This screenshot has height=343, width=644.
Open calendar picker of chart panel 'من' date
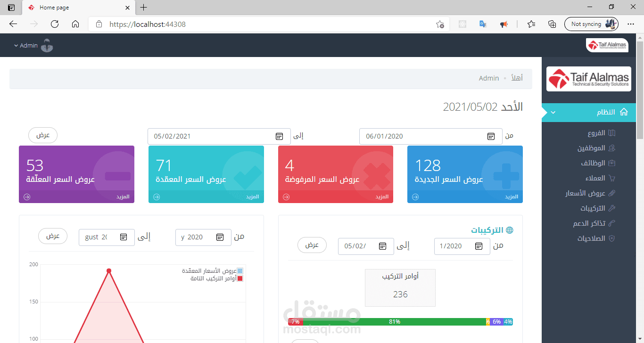point(220,237)
